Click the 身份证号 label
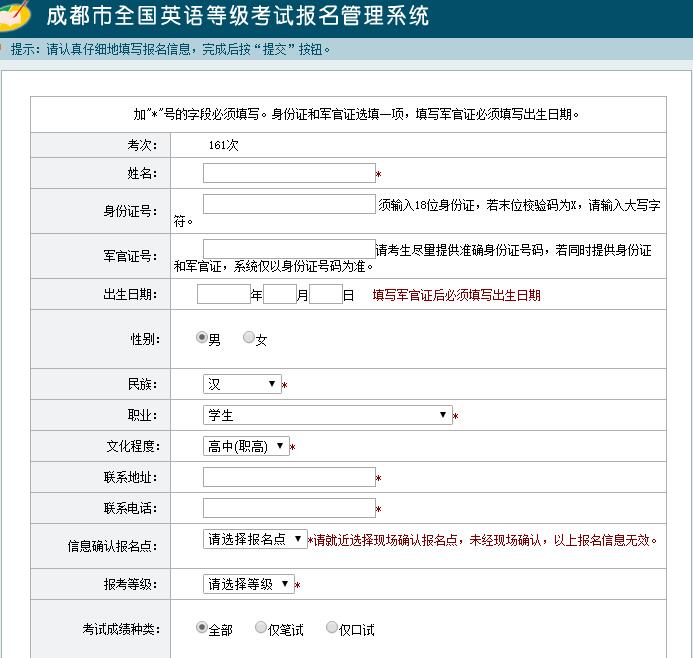Image resolution: width=693 pixels, height=658 pixels. click(x=130, y=211)
